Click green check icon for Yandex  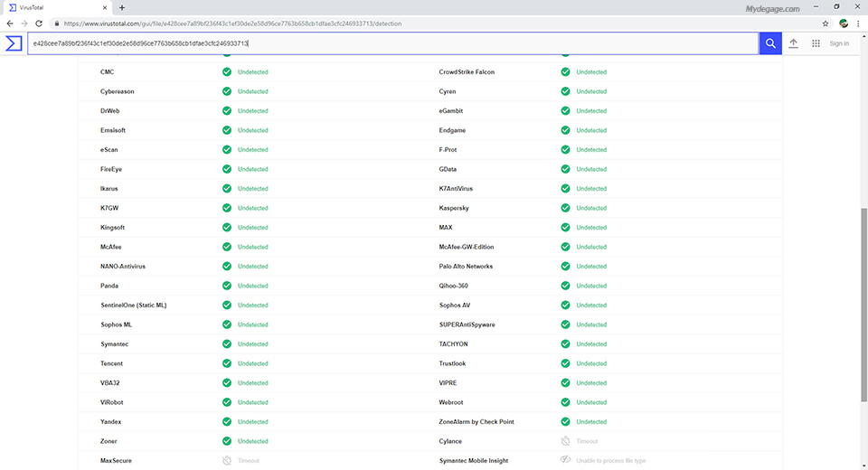tap(227, 422)
